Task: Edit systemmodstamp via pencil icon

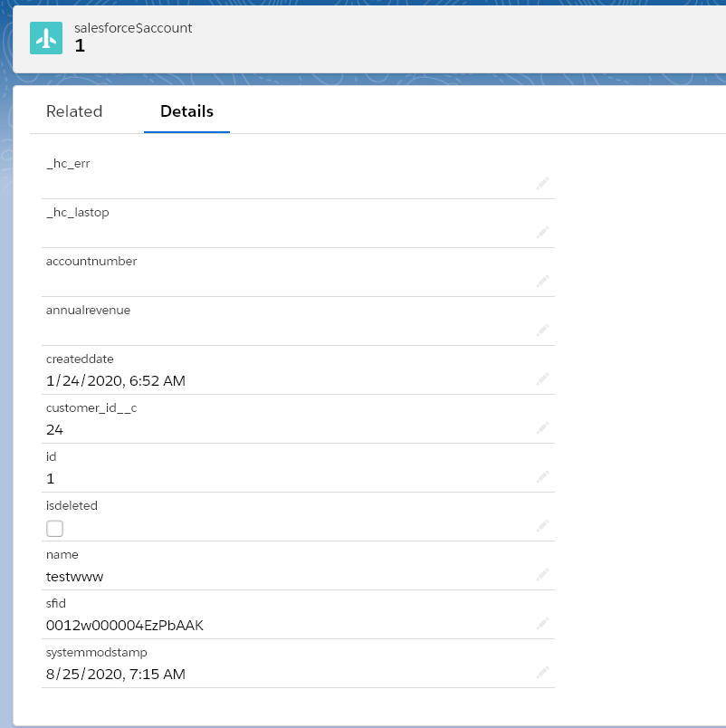Action: (542, 672)
